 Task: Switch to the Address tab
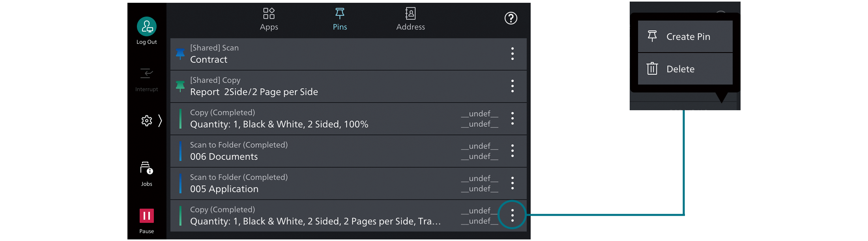(x=410, y=18)
